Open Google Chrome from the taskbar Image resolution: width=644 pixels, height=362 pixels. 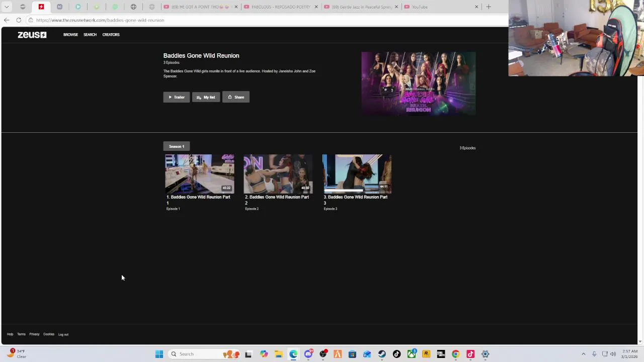click(x=455, y=354)
